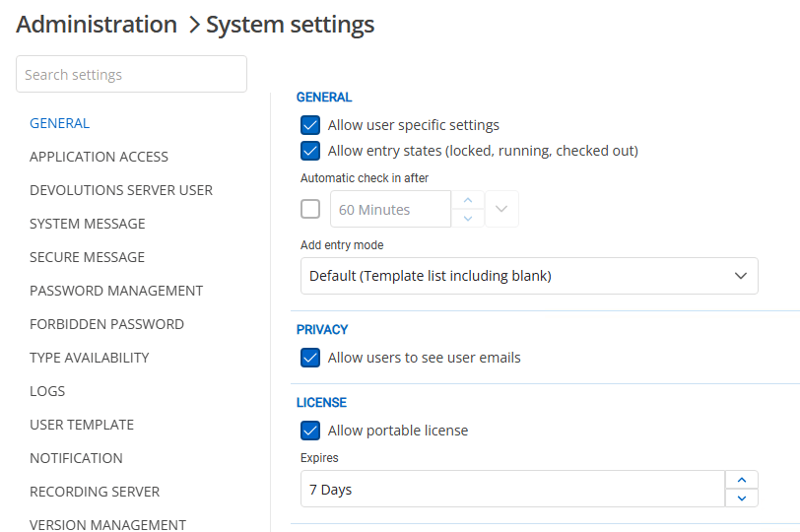
Task: Select SYSTEM MESSAGE in the sidebar
Action: click(x=88, y=224)
